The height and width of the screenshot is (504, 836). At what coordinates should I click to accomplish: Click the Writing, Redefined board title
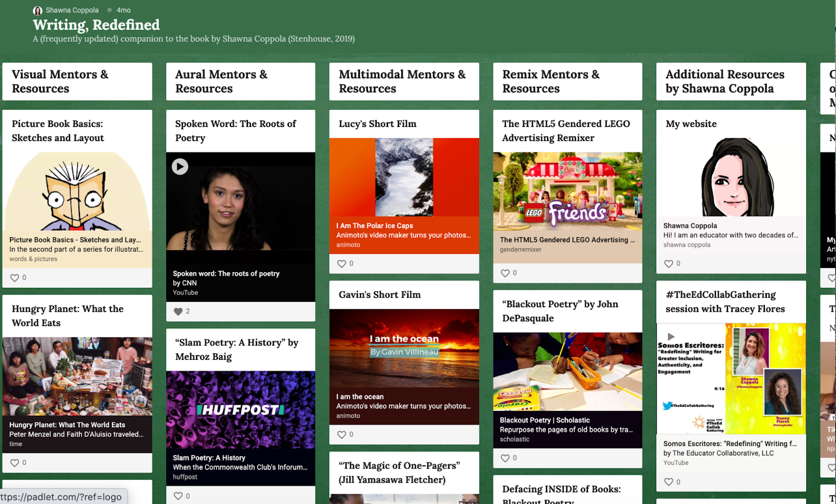96,25
